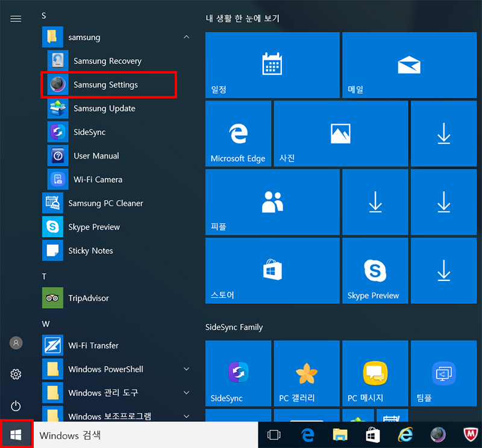
Task: Click the W letter header in app list
Action: (46, 324)
